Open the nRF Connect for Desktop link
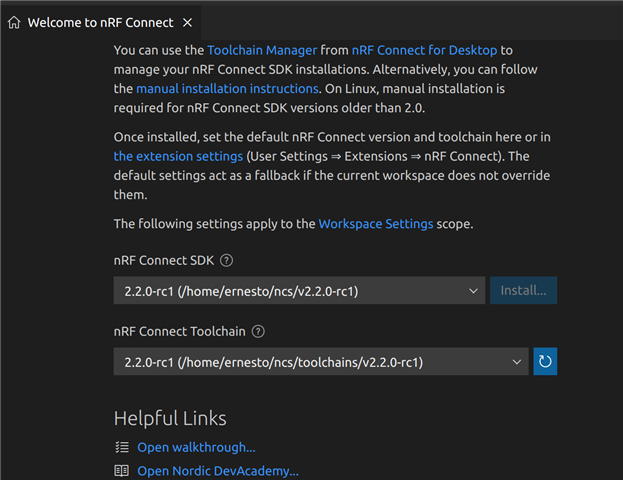623x480 pixels. point(424,50)
